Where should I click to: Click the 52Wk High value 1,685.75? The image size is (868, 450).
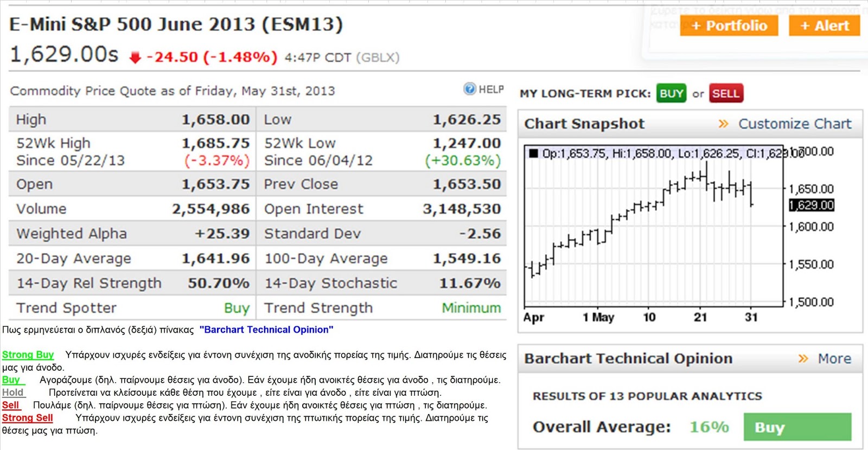click(x=215, y=143)
